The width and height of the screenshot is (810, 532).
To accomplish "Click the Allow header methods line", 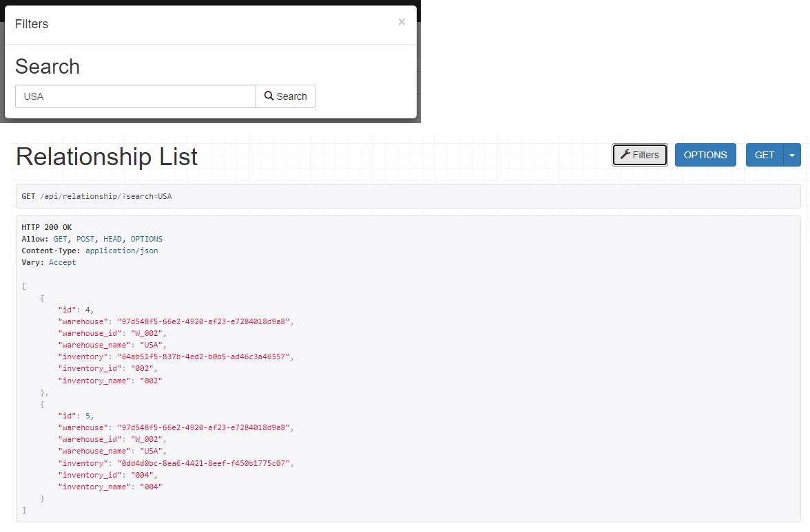I will coord(92,239).
